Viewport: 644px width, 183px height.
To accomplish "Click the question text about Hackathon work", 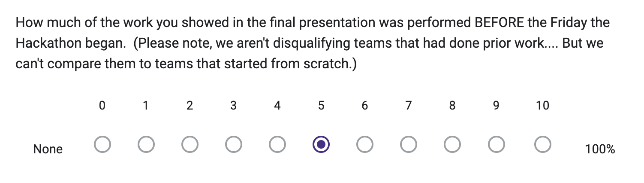I will tap(313, 43).
